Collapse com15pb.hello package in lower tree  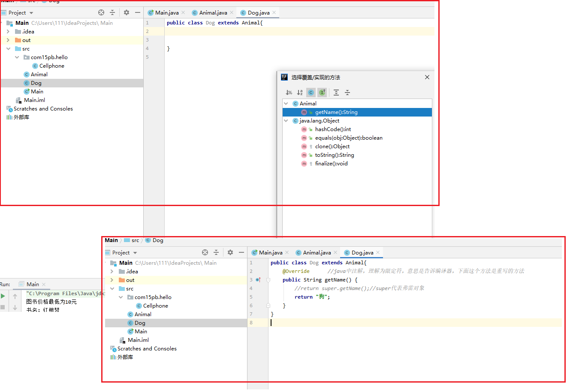coord(121,297)
